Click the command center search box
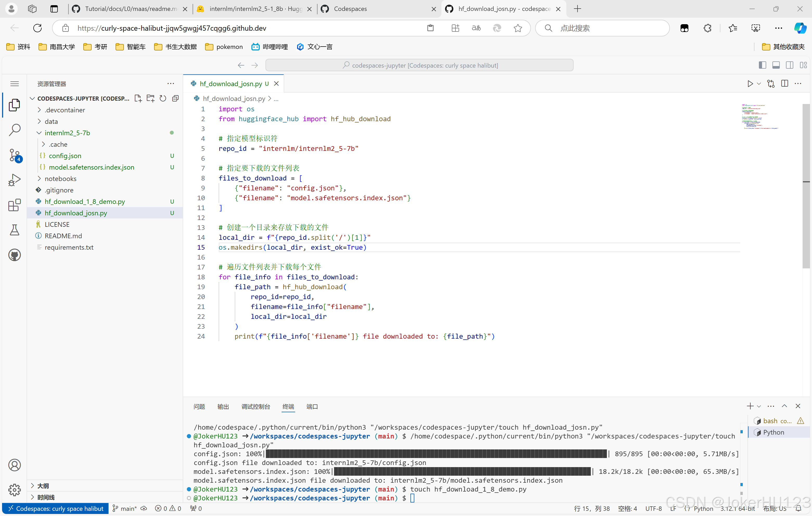 [419, 65]
